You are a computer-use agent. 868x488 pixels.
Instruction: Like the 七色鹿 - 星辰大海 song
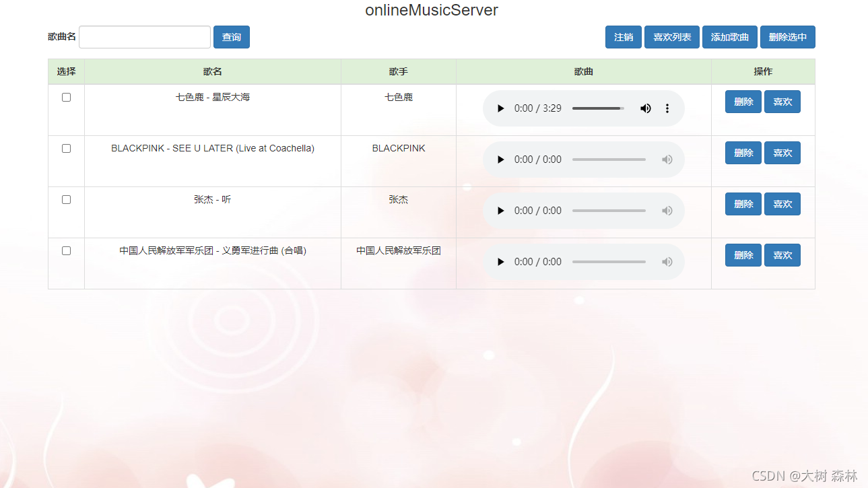point(782,102)
